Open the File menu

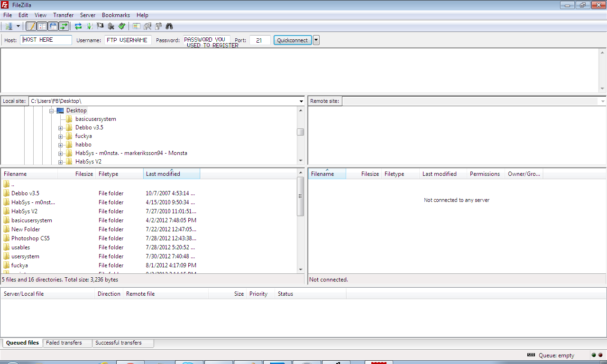point(8,15)
